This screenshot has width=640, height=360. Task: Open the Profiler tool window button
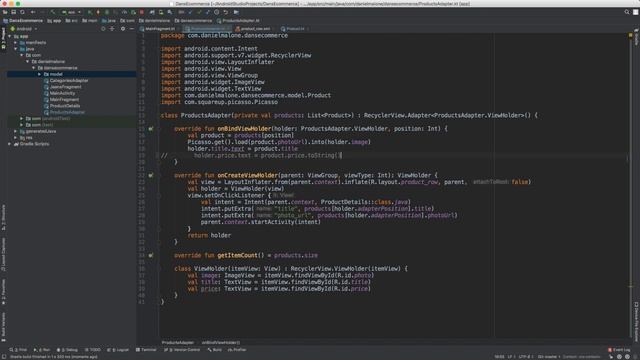pyautogui.click(x=237, y=350)
